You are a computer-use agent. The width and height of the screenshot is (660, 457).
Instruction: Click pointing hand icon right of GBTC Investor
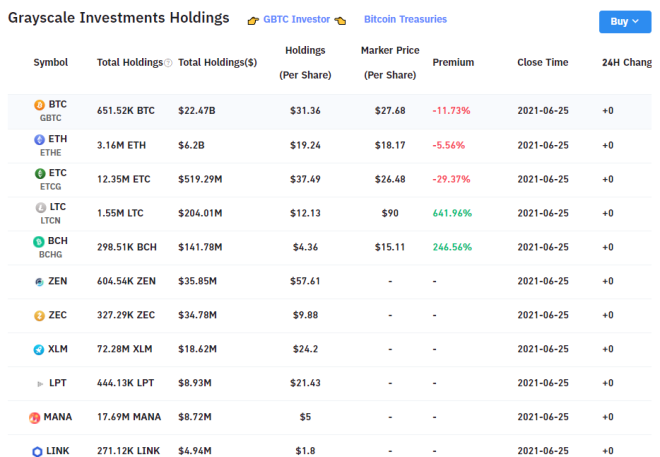[340, 20]
